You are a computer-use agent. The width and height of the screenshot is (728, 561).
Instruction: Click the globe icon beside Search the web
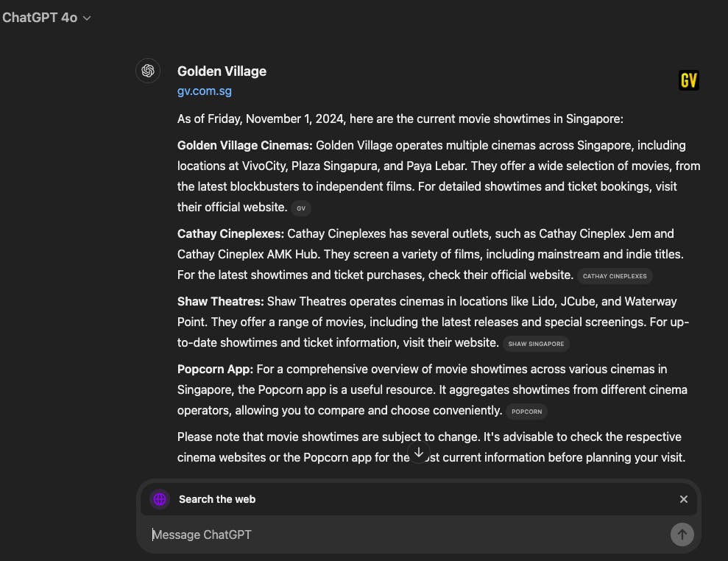click(160, 499)
